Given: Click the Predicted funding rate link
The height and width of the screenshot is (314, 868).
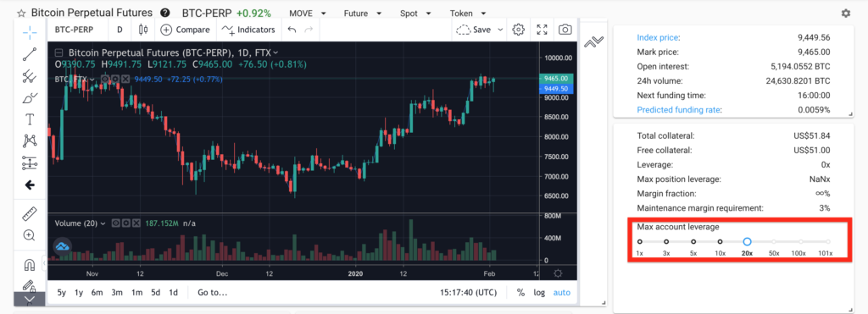Looking at the screenshot, I should tap(679, 109).
